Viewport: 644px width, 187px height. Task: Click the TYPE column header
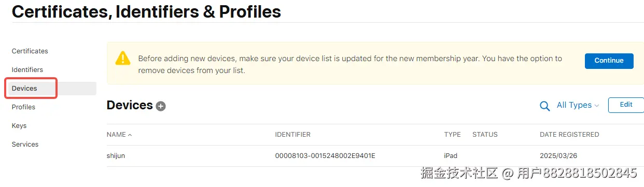pos(452,135)
